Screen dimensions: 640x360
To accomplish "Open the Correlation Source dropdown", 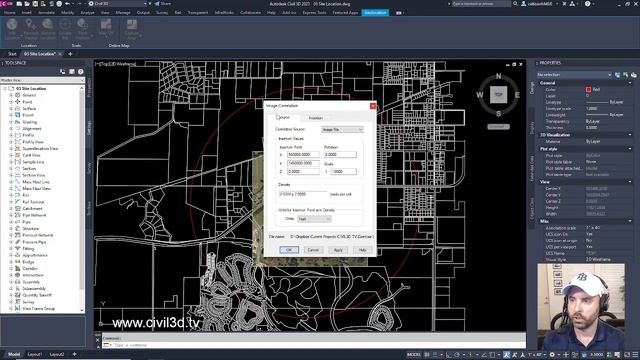I will pyautogui.click(x=342, y=129).
